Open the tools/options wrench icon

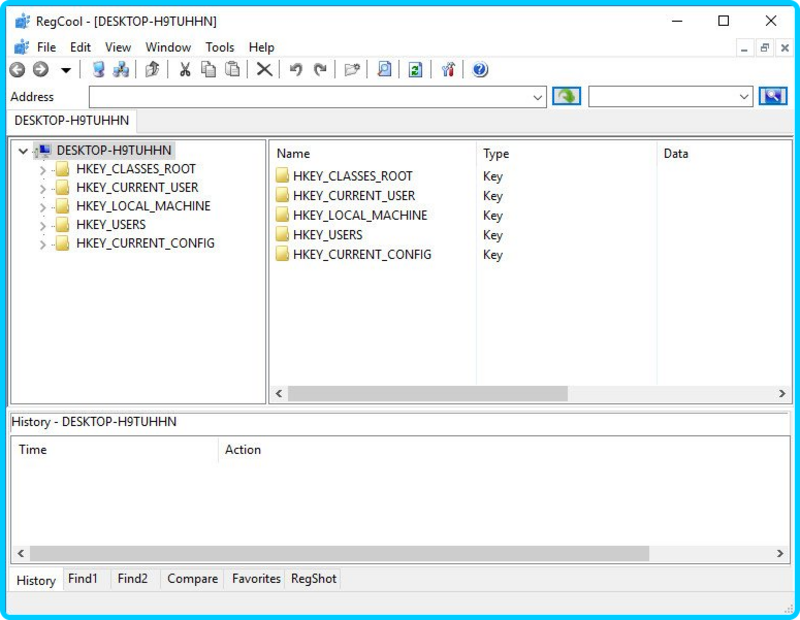[448, 69]
